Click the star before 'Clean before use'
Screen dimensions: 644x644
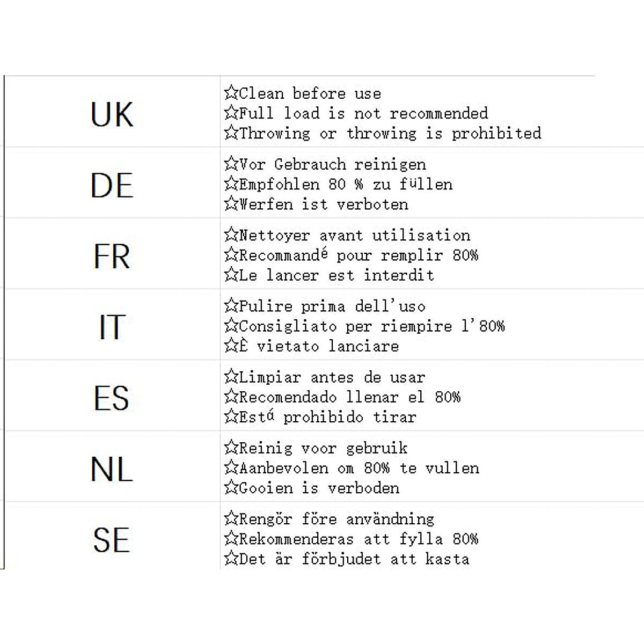point(231,93)
